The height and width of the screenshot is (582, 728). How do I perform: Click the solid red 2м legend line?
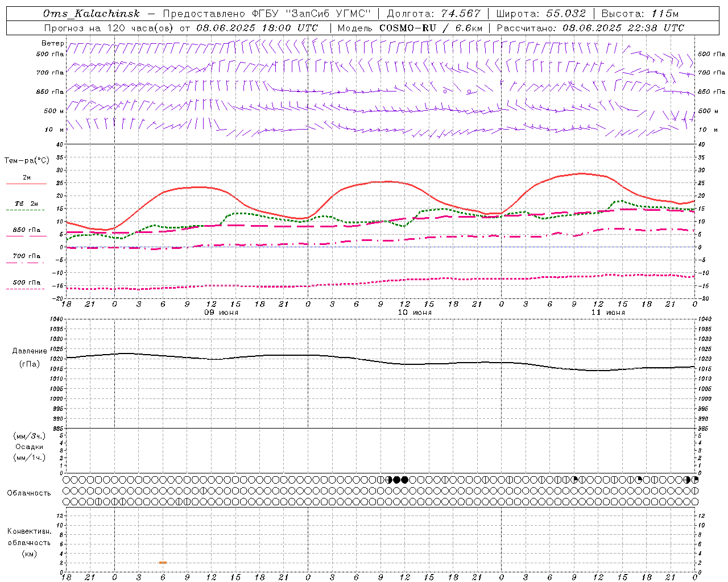[x=26, y=184]
